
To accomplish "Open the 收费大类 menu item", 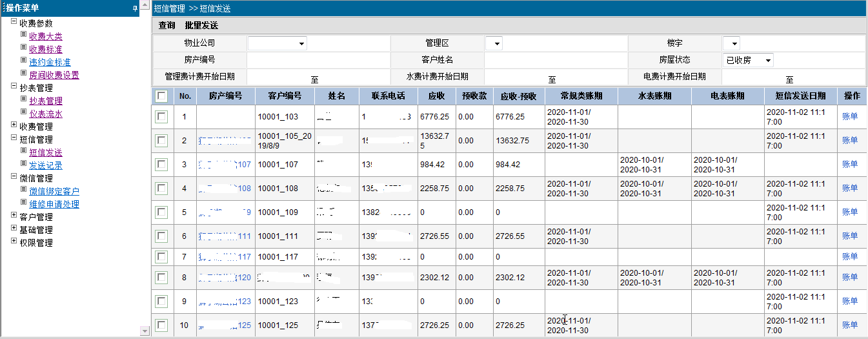I will point(45,36).
